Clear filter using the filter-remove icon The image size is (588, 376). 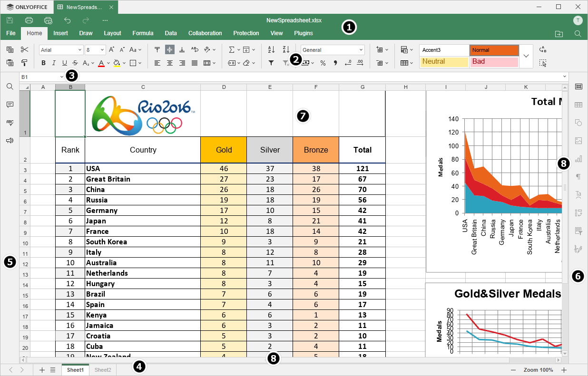pos(285,62)
